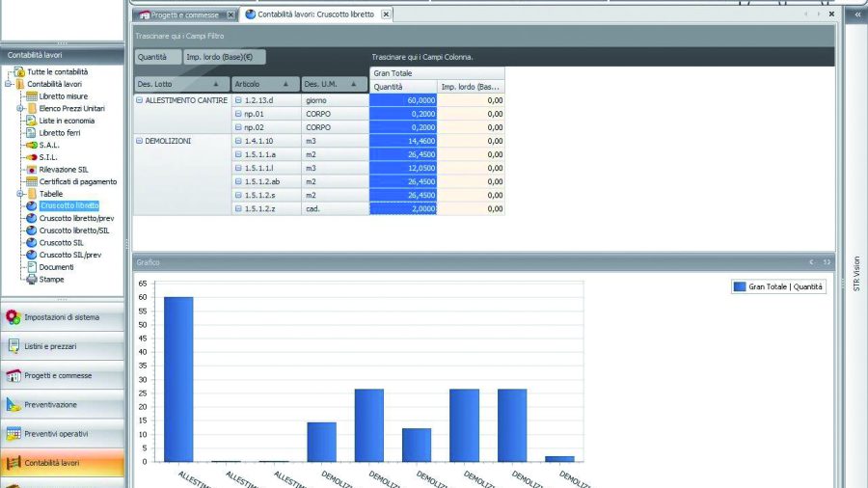Expand the Tabelle tree node
868x488 pixels.
[19, 194]
